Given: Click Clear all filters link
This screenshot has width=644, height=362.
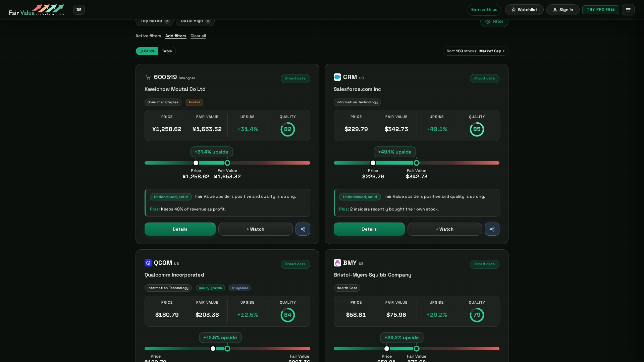Looking at the screenshot, I should [x=198, y=36].
